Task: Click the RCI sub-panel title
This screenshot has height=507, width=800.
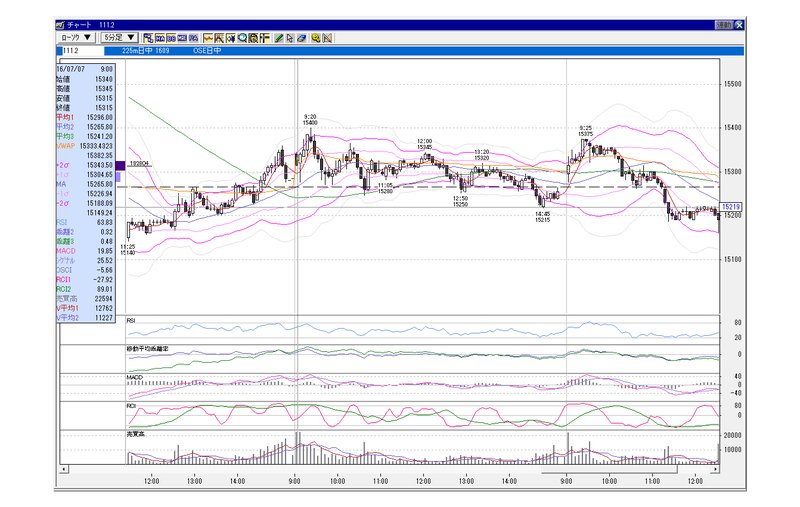Action: [131, 405]
